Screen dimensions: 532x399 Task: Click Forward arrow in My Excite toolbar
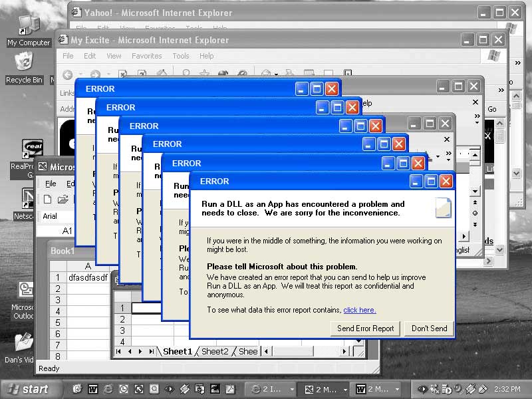[95, 74]
